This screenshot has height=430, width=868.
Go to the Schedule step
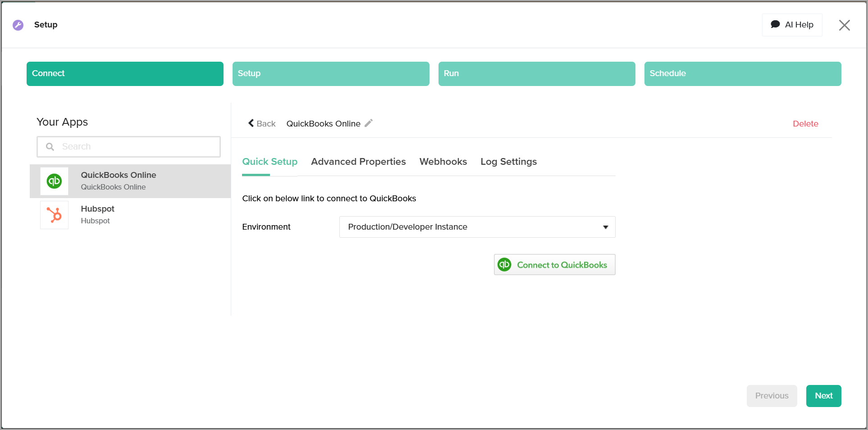(x=742, y=74)
